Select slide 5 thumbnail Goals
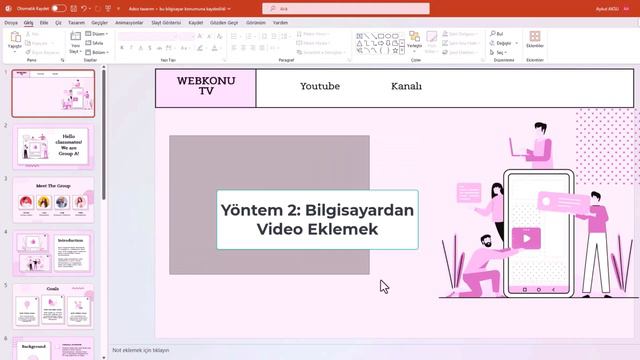Image resolution: width=640 pixels, height=360 pixels. (53, 307)
